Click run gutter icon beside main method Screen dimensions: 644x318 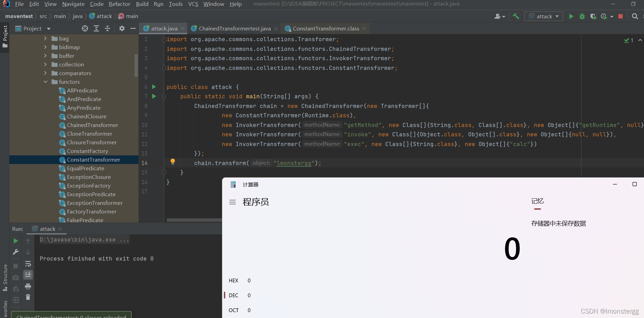click(154, 96)
